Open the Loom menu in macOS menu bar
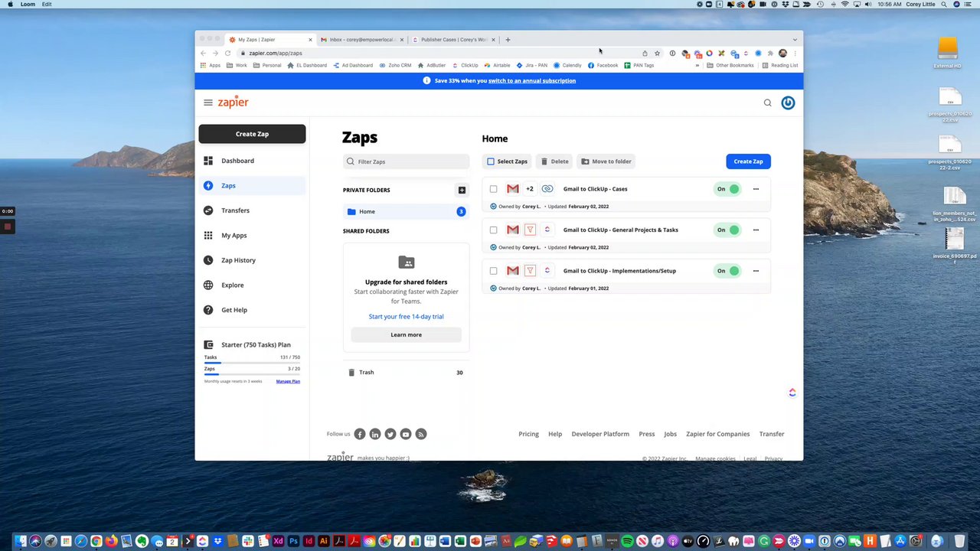Viewport: 980px width, 551px height. point(28,4)
